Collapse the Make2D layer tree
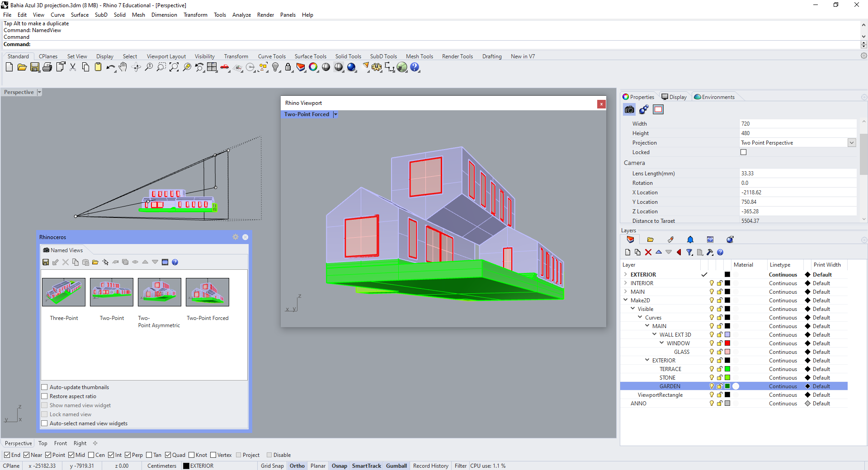The width and height of the screenshot is (868, 470). tap(626, 300)
